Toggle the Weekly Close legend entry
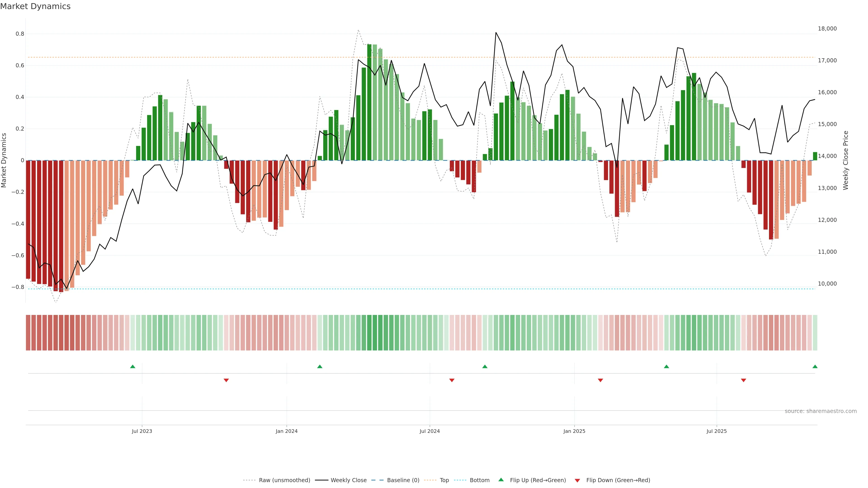This screenshot has height=488, width=868. tap(348, 480)
